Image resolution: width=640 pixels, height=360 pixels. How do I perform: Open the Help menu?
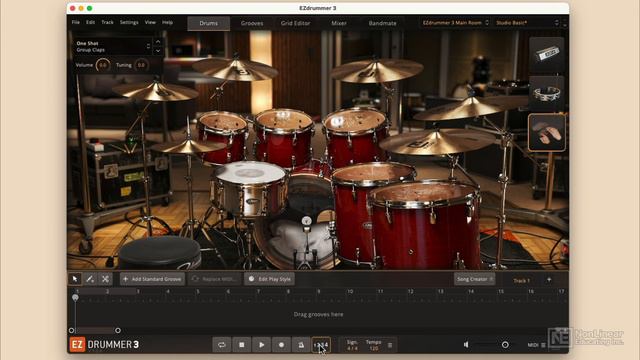coord(167,22)
